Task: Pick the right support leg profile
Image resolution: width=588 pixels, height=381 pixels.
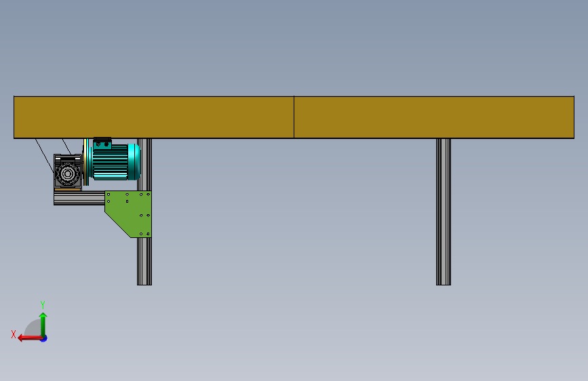Action: tap(444, 212)
